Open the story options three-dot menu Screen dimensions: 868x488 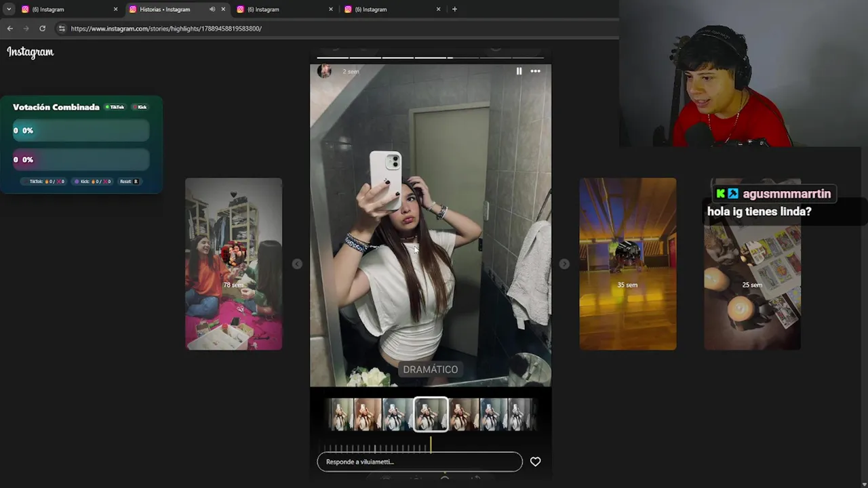click(x=535, y=71)
